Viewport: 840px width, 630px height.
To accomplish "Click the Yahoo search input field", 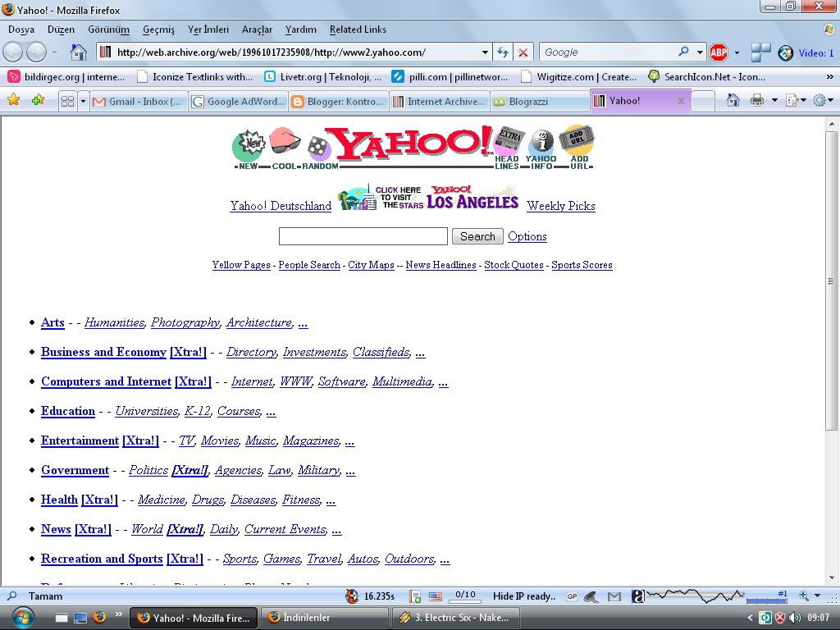I will tap(363, 236).
